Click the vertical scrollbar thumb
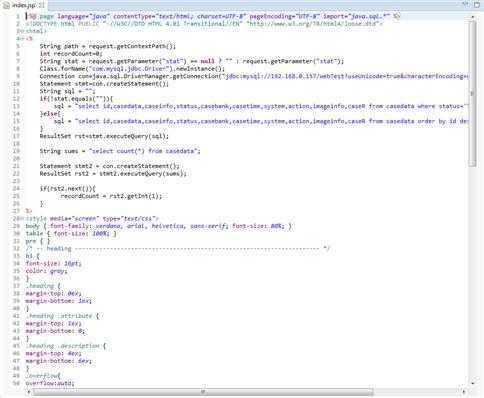The image size is (484, 398). coord(472,93)
